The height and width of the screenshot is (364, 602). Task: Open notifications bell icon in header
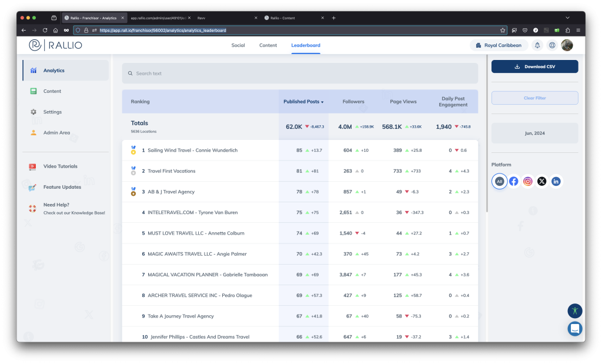(x=537, y=45)
